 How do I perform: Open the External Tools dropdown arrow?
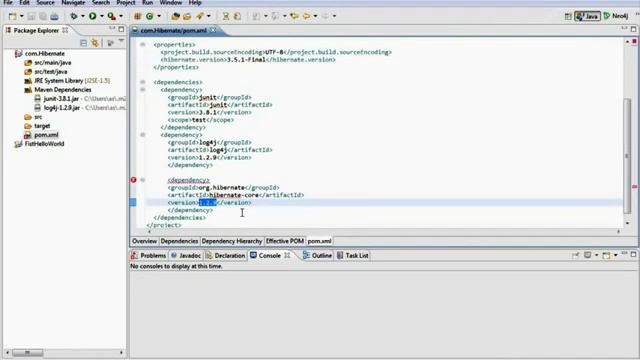click(x=121, y=16)
